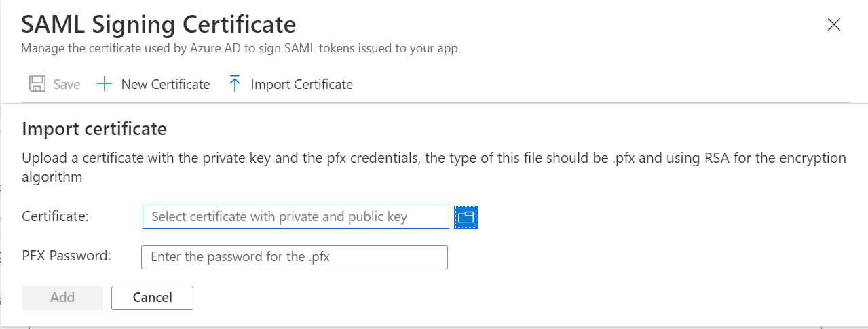Click into the PFX Password field
Image resolution: width=868 pixels, height=329 pixels.
click(294, 257)
